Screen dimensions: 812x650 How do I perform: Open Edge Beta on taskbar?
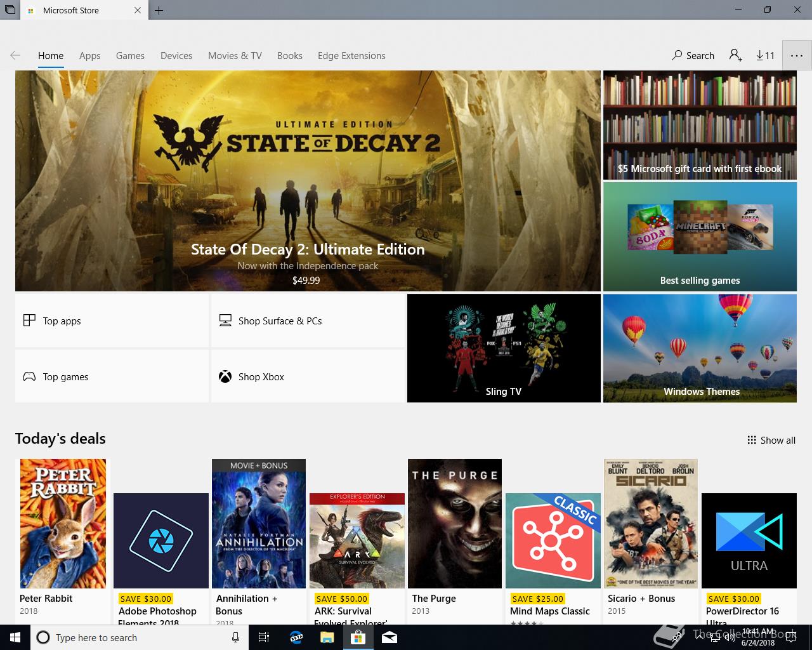[x=296, y=637]
